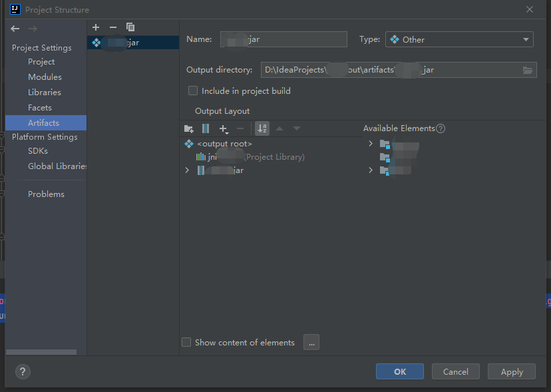The width and height of the screenshot is (551, 392).
Task: Click the Apply button
Action: (x=511, y=371)
